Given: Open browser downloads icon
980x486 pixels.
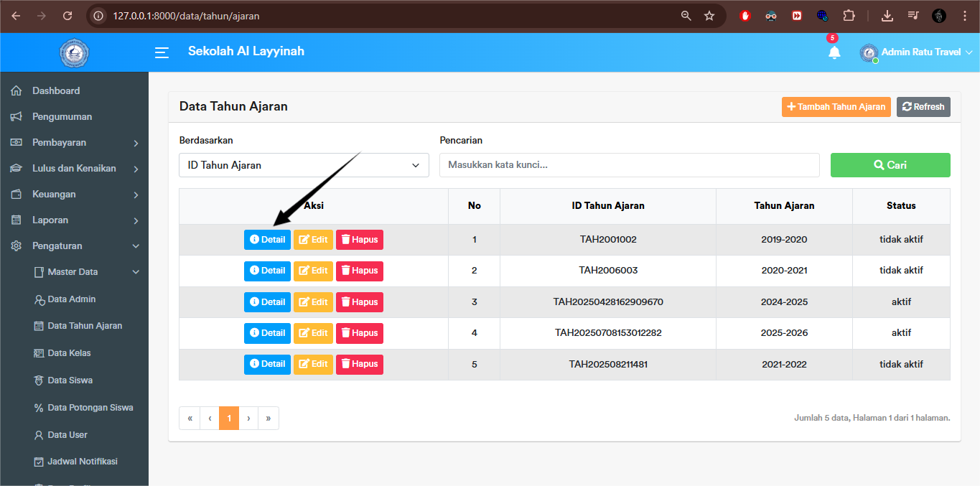Looking at the screenshot, I should click(887, 16).
